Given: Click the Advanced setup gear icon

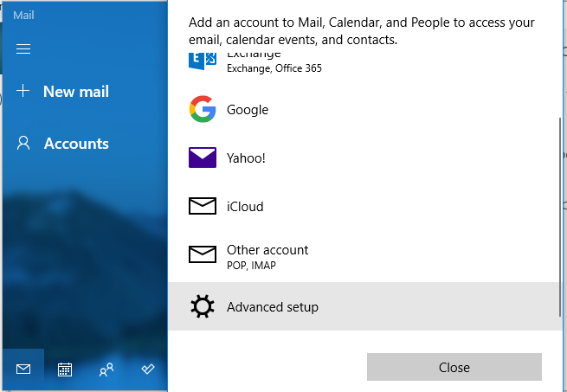Looking at the screenshot, I should 203,306.
